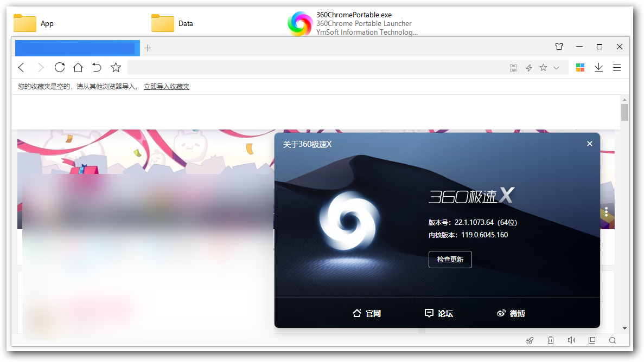Image resolution: width=644 pixels, height=362 pixels.
Task: Open a new tab with plus button
Action: (x=148, y=48)
